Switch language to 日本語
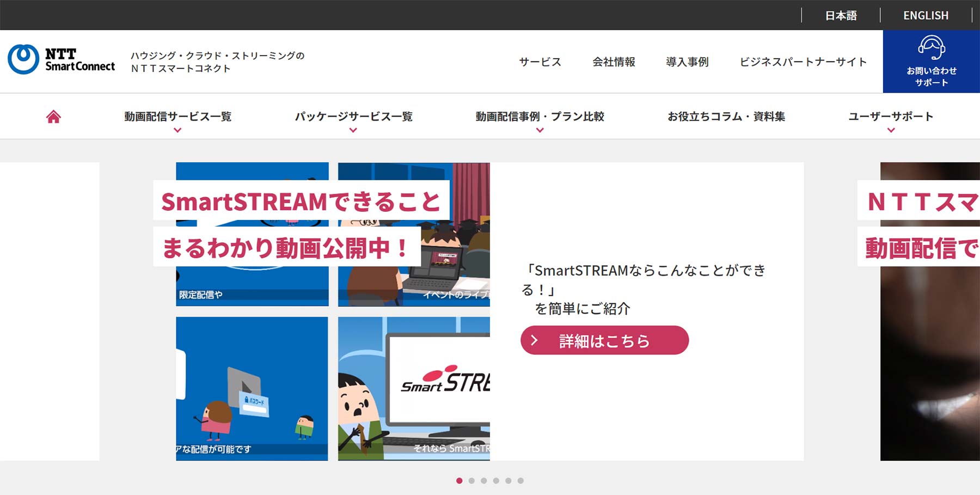 pyautogui.click(x=841, y=15)
